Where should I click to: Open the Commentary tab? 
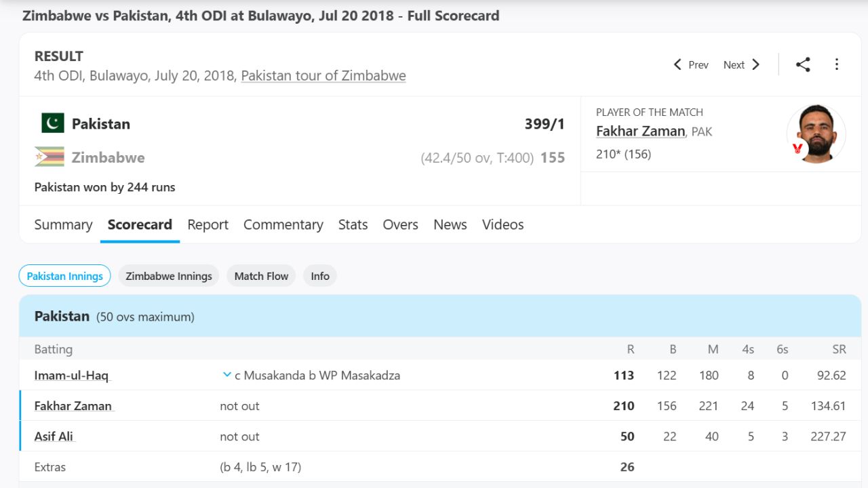[x=283, y=224]
